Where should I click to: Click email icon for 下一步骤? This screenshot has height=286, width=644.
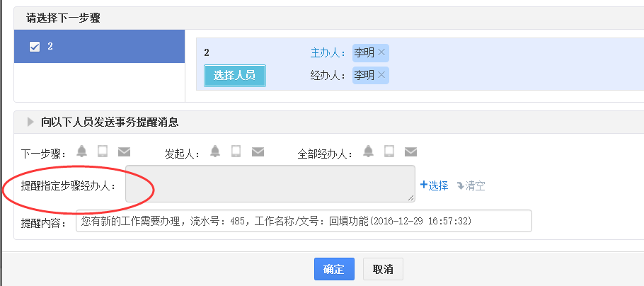(x=124, y=151)
